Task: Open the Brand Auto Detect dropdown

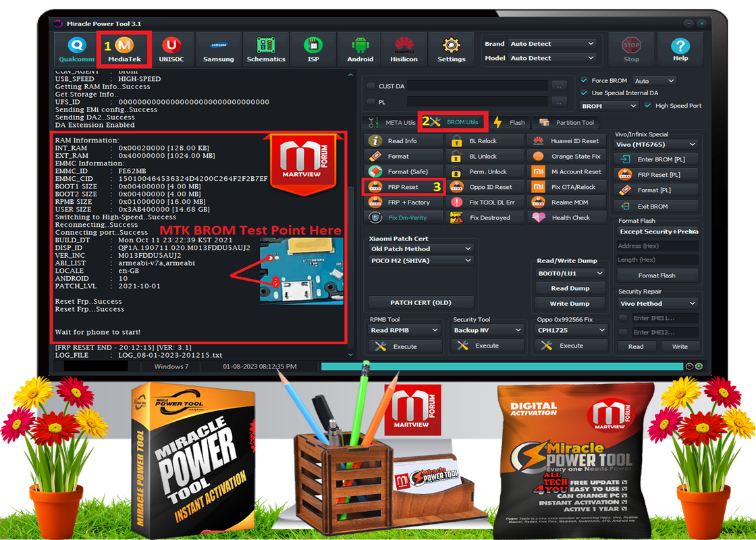Action: click(x=552, y=44)
